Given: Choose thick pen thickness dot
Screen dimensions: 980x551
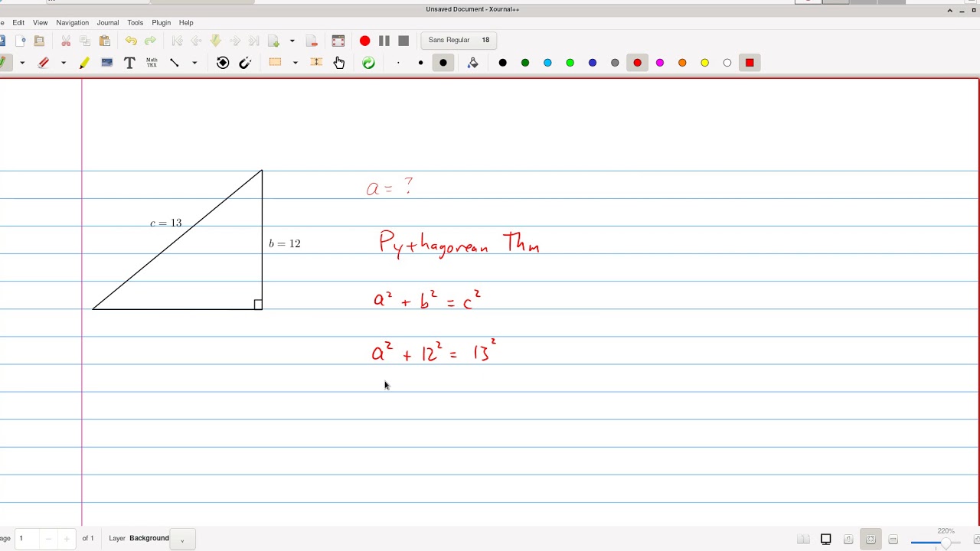Looking at the screenshot, I should tap(443, 63).
